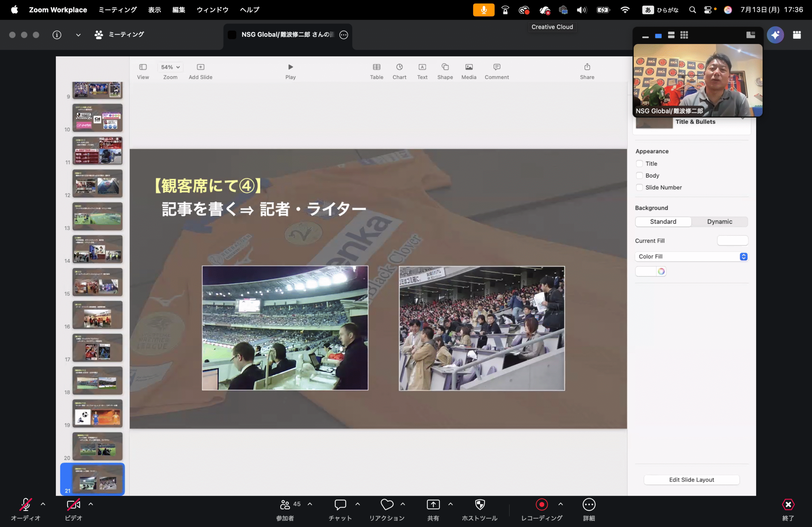The image size is (812, 527).
Task: Open the Zoom AI Companion sparkle icon
Action: coord(775,35)
